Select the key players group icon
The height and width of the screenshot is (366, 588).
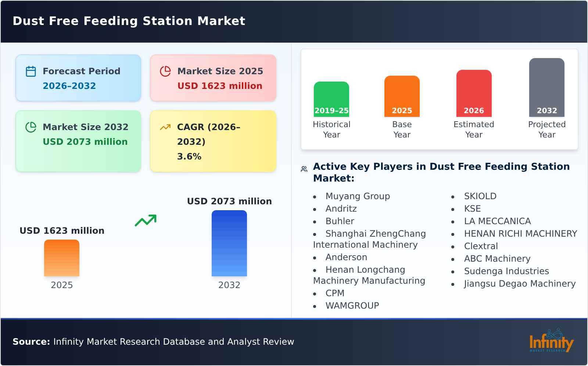tap(303, 168)
